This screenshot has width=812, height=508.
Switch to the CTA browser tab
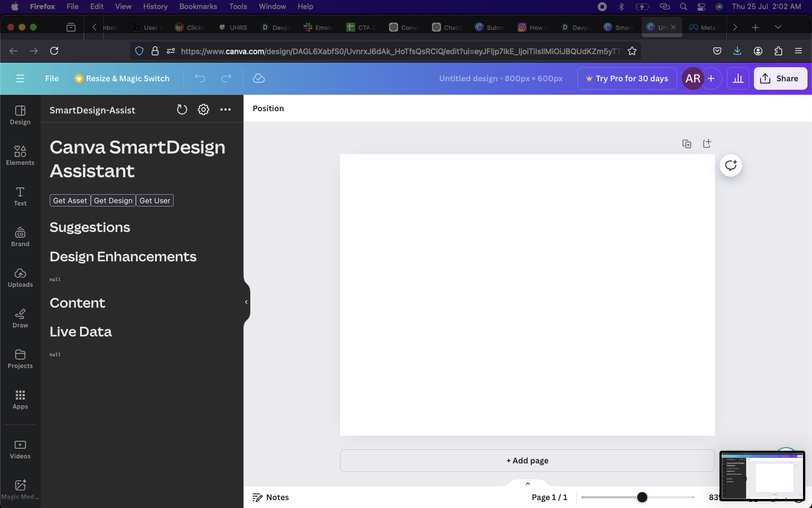coord(361,27)
